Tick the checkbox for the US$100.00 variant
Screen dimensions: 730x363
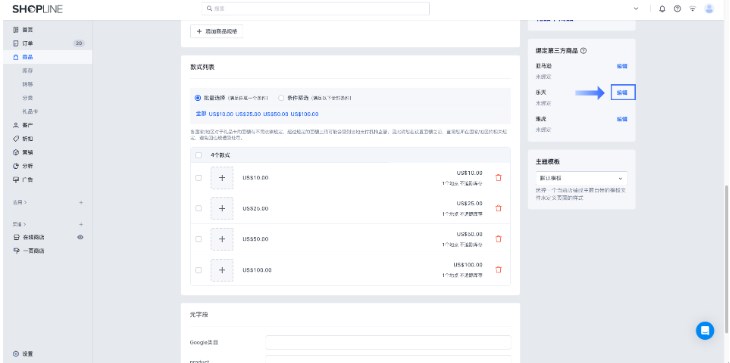199,270
